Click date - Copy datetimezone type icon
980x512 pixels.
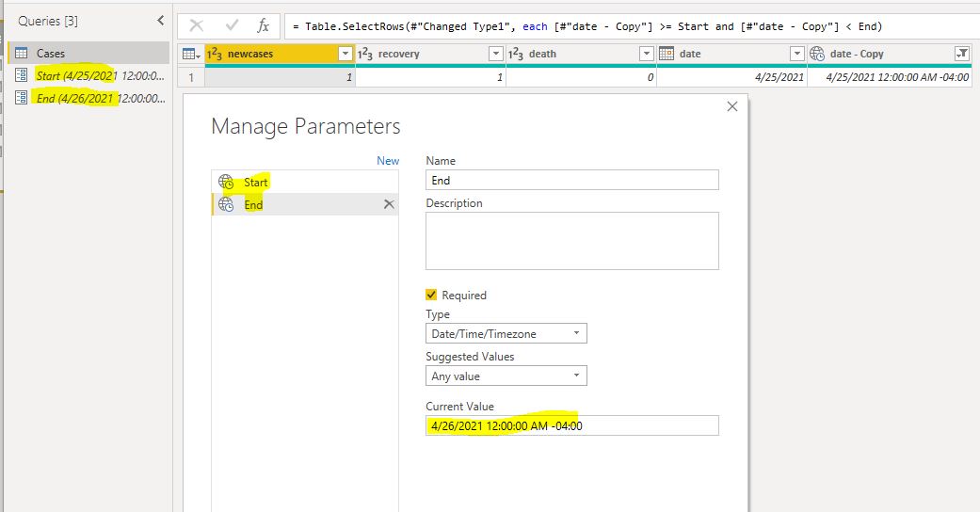(x=817, y=54)
